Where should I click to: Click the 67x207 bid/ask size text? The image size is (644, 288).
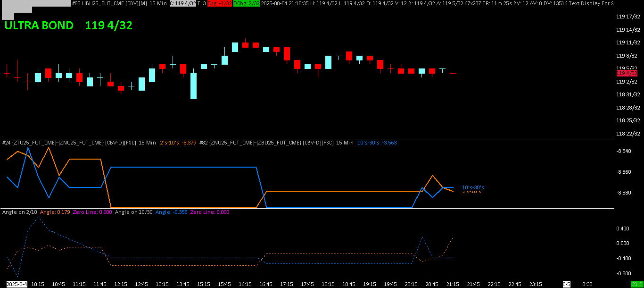pos(473,3)
